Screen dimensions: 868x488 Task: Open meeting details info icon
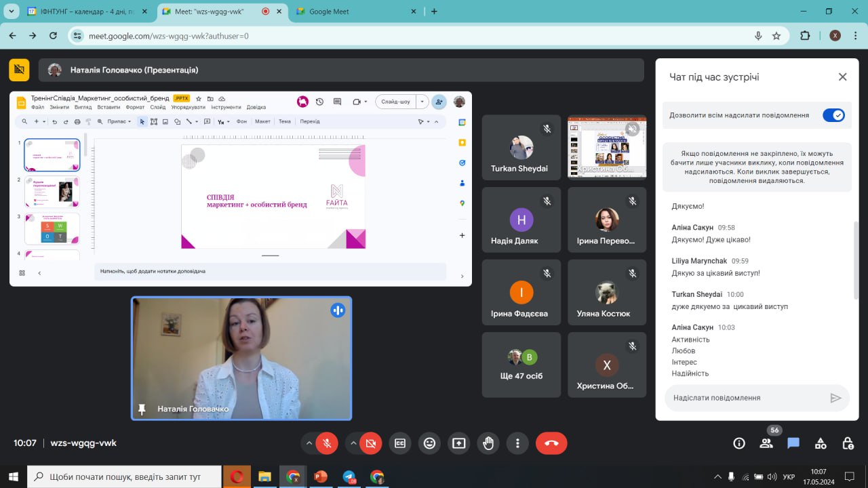click(x=739, y=443)
